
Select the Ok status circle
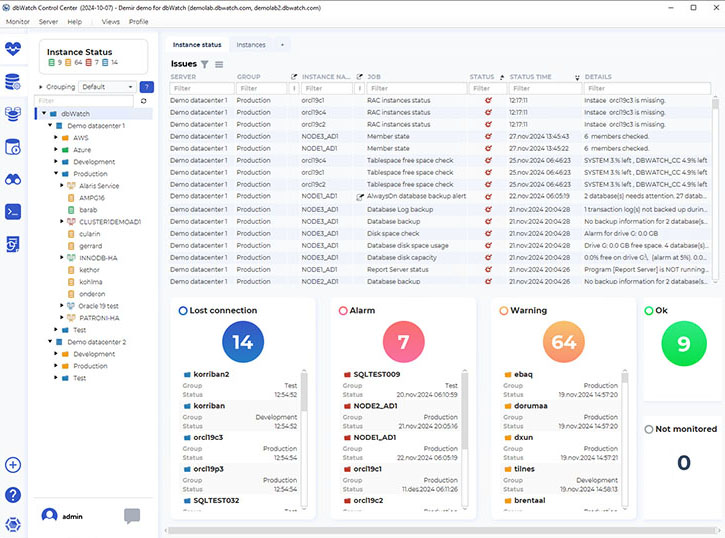click(649, 311)
